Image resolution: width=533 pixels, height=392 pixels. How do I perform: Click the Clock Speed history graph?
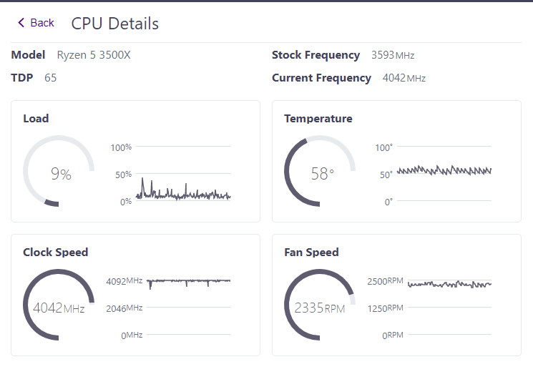coord(189,281)
